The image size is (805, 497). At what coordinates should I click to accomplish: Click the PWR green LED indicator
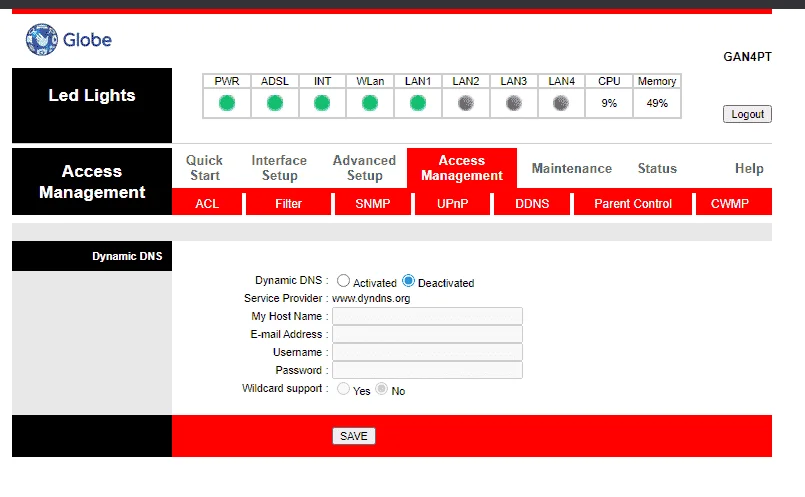tap(227, 103)
